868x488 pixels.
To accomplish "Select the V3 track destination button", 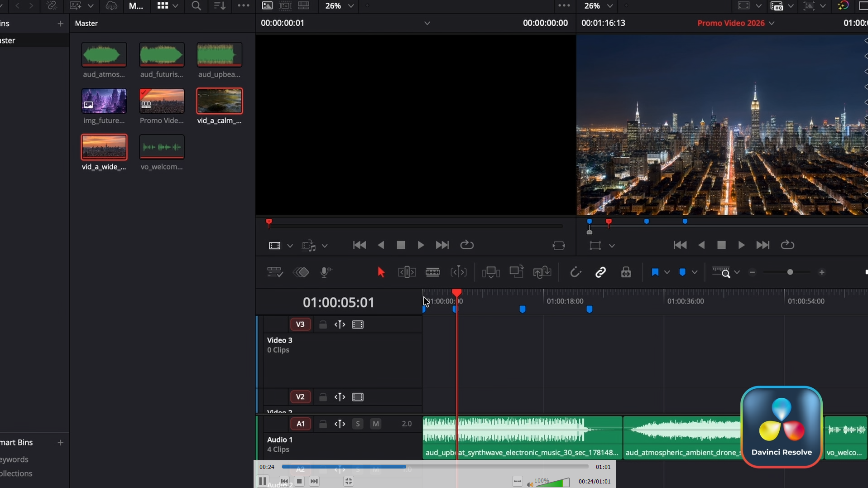I will 300,324.
